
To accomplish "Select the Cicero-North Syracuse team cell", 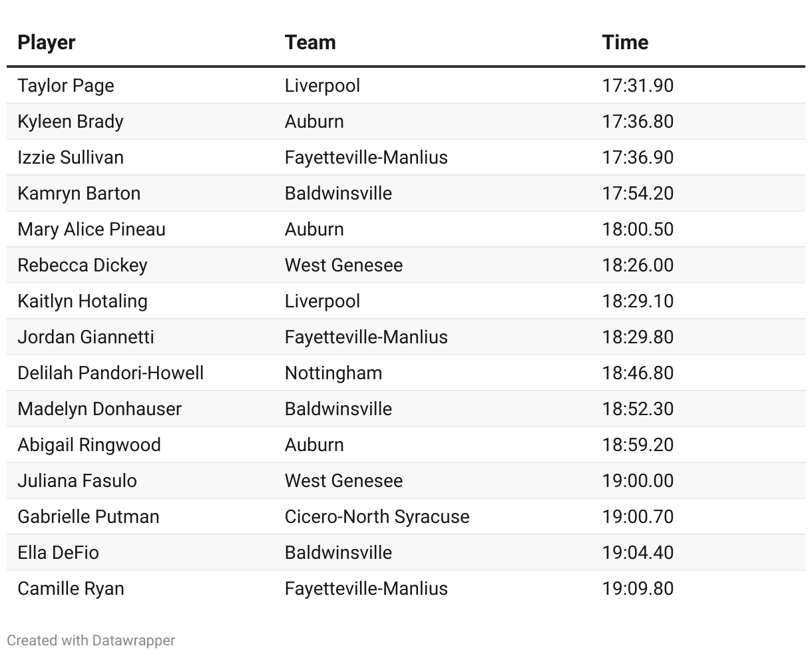I will 377,517.
